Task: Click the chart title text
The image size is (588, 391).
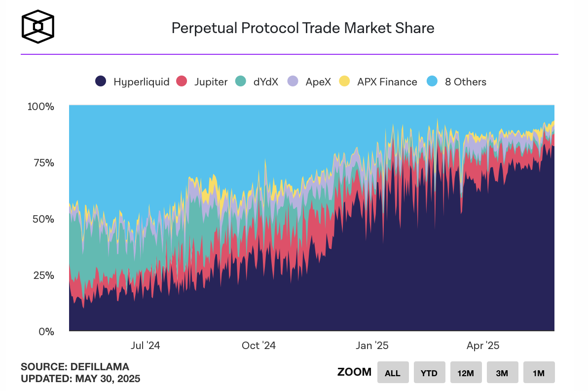Action: 303,28
